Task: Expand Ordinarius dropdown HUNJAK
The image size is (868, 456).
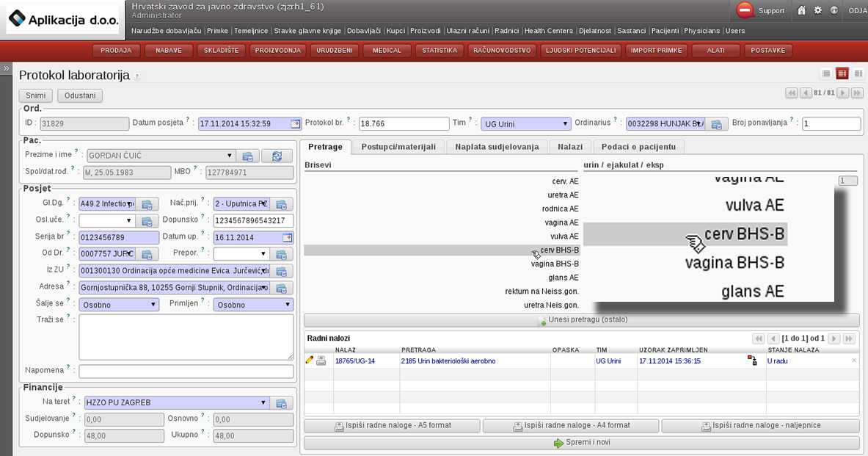Action: pos(700,123)
